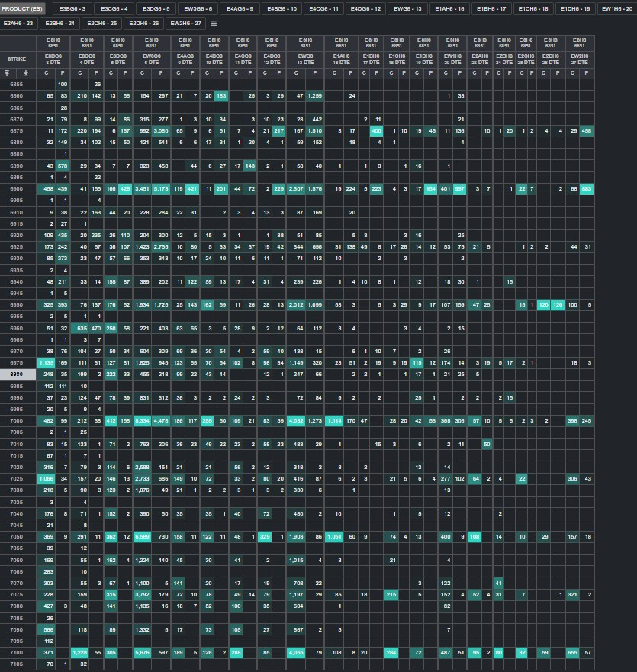The image size is (637, 672).
Task: Click the 1,051 call cell at strike 7050
Action: (x=334, y=536)
